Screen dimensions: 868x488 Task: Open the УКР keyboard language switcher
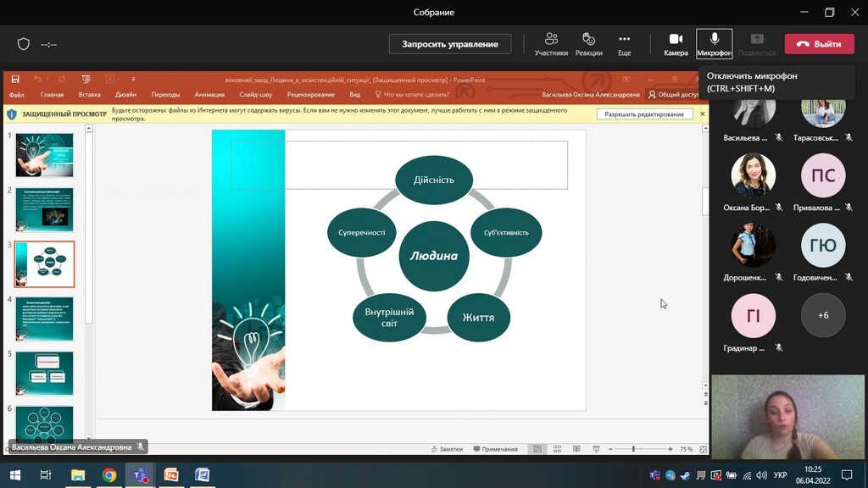(781, 475)
